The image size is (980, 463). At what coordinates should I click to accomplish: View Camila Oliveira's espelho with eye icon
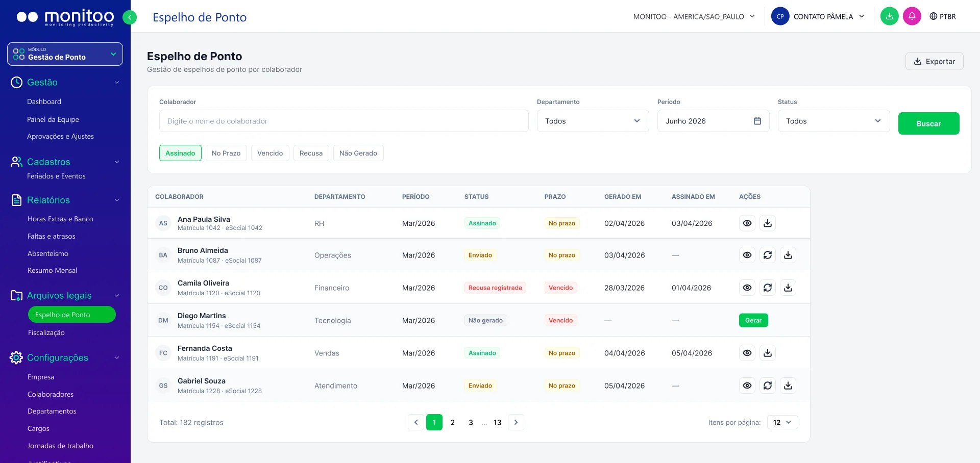[747, 288]
